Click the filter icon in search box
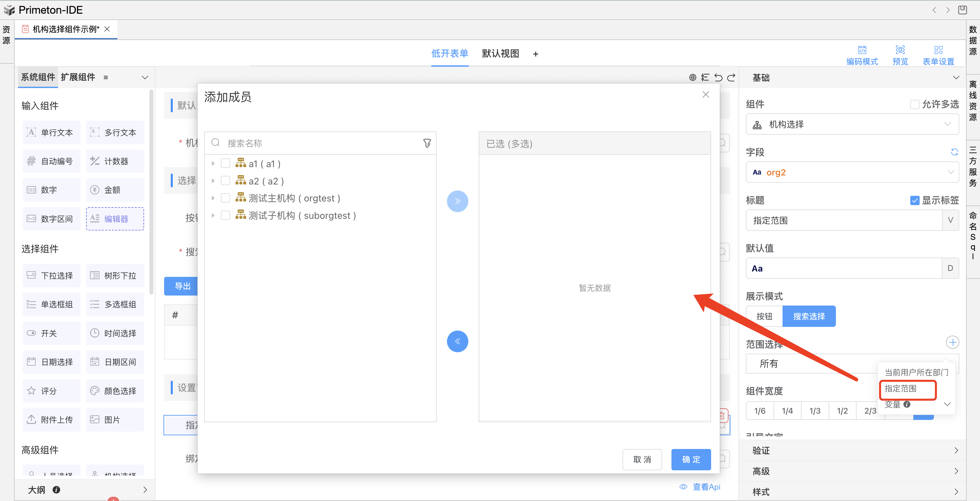The height and width of the screenshot is (501, 980). pyautogui.click(x=427, y=143)
